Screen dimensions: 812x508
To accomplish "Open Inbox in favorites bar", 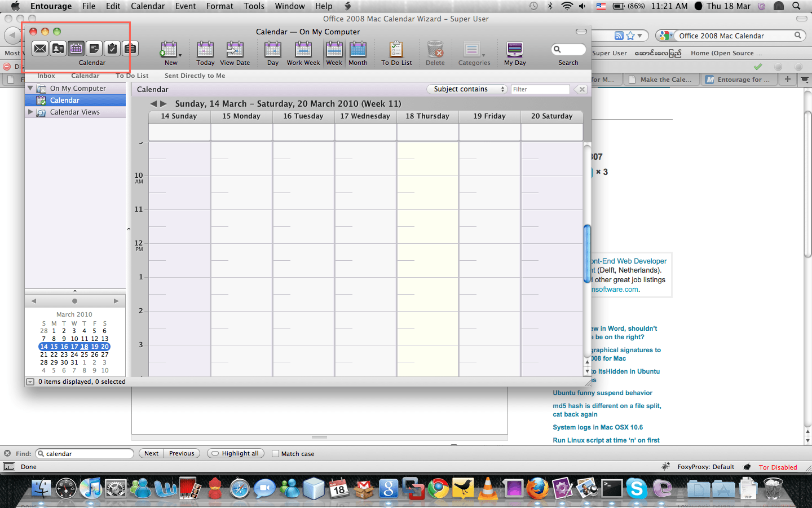I will [46, 76].
